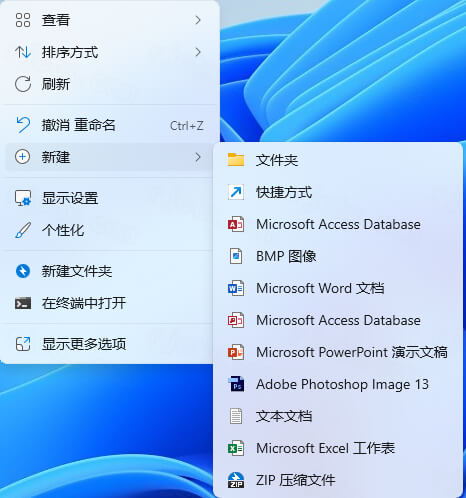This screenshot has height=498, width=466.
Task: Choose Microsoft Word 文档 in the submenu
Action: 338,288
